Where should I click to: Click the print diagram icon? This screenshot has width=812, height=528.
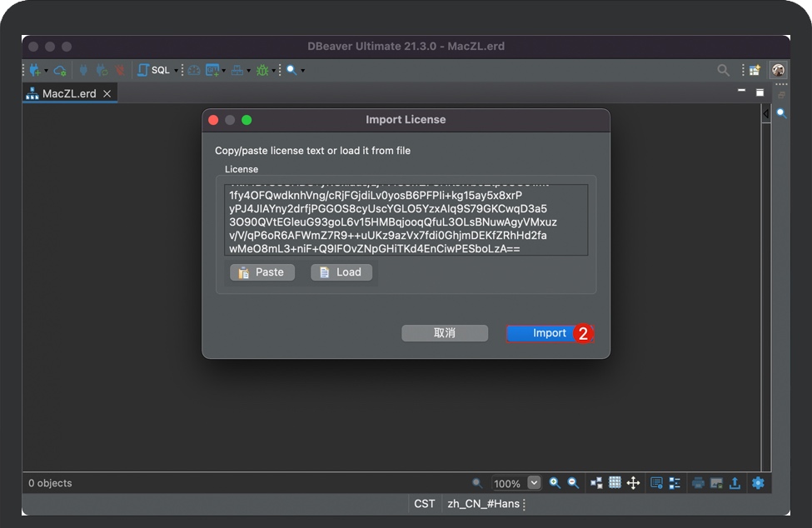tap(698, 483)
